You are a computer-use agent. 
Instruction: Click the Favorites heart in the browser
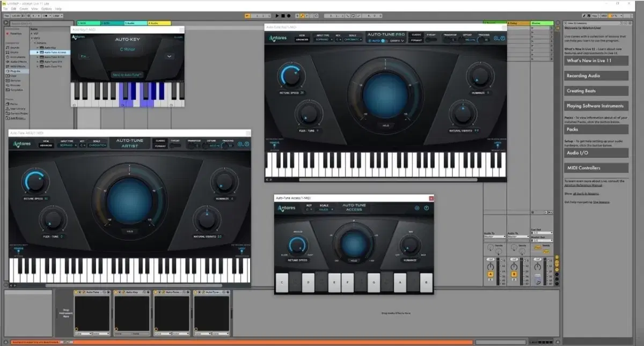coord(6,33)
